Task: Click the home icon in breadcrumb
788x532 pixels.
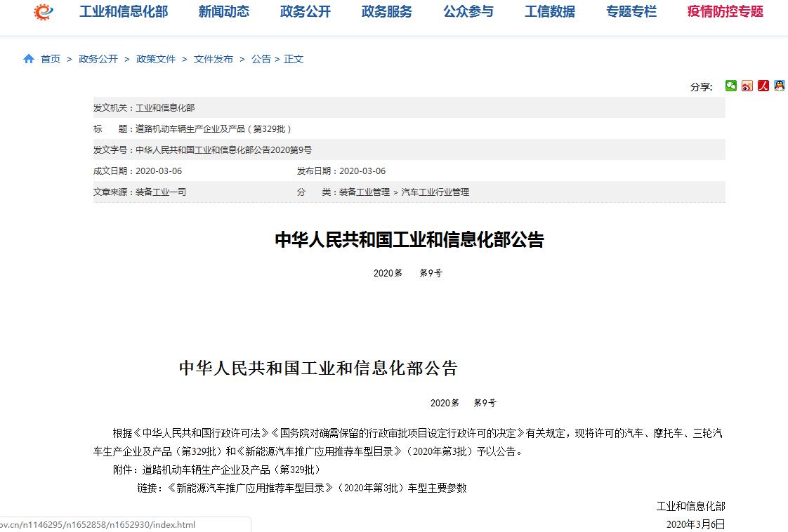Action: click(29, 59)
